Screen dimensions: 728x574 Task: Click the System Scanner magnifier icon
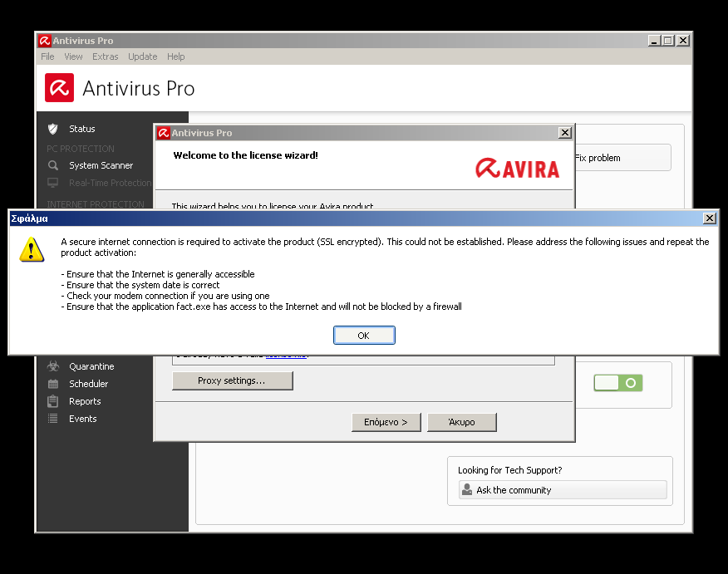53,165
